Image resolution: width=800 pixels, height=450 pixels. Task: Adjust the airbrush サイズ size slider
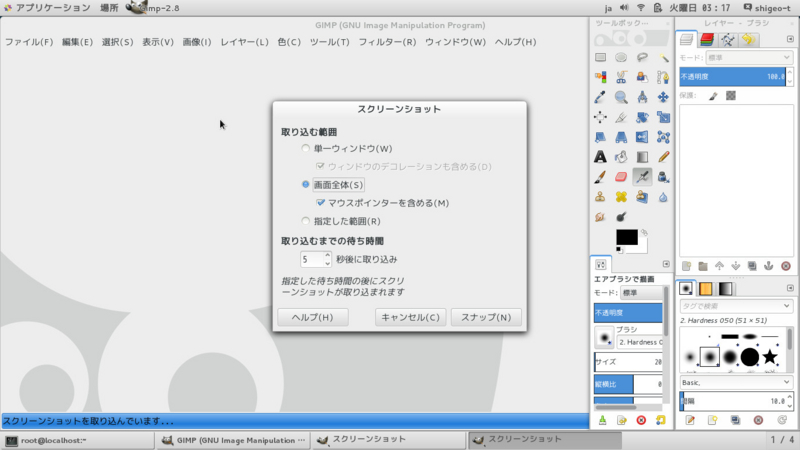pyautogui.click(x=628, y=362)
